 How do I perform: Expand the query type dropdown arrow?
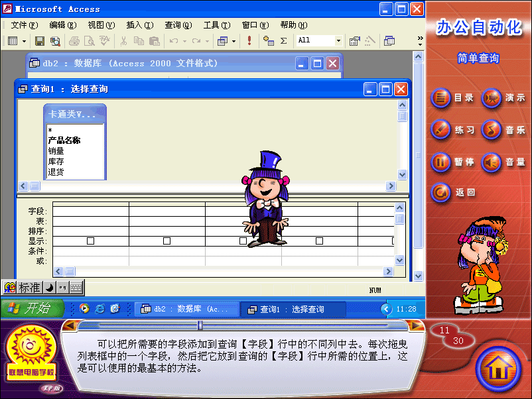[233, 41]
